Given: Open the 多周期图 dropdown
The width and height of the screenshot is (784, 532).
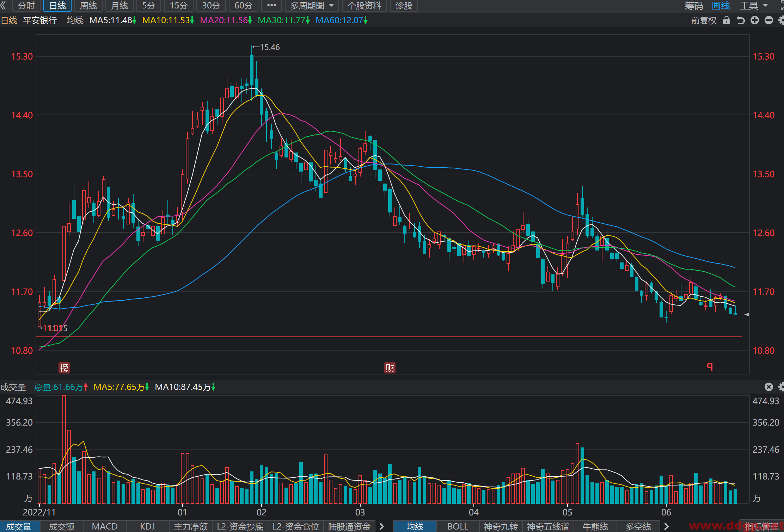Looking at the screenshot, I should 312,6.
